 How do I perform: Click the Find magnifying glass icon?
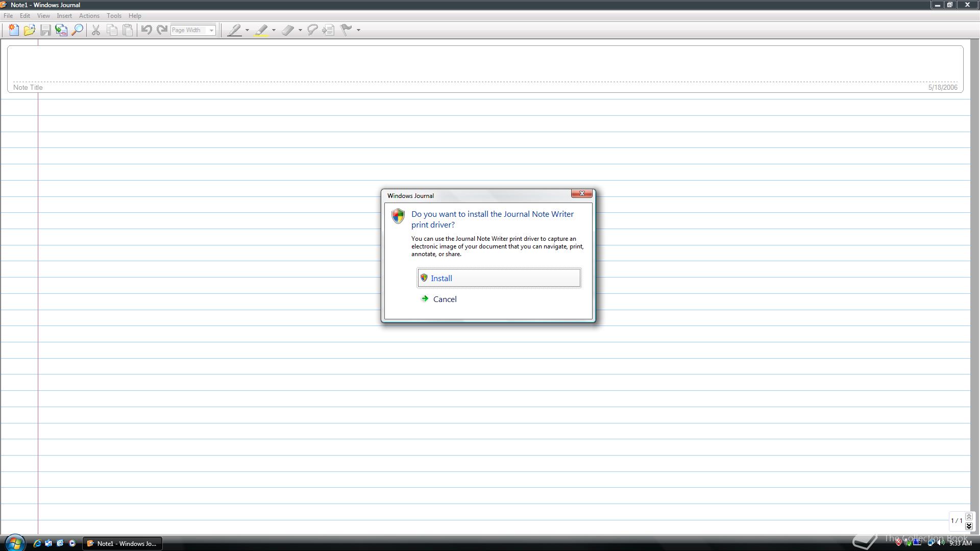point(77,30)
